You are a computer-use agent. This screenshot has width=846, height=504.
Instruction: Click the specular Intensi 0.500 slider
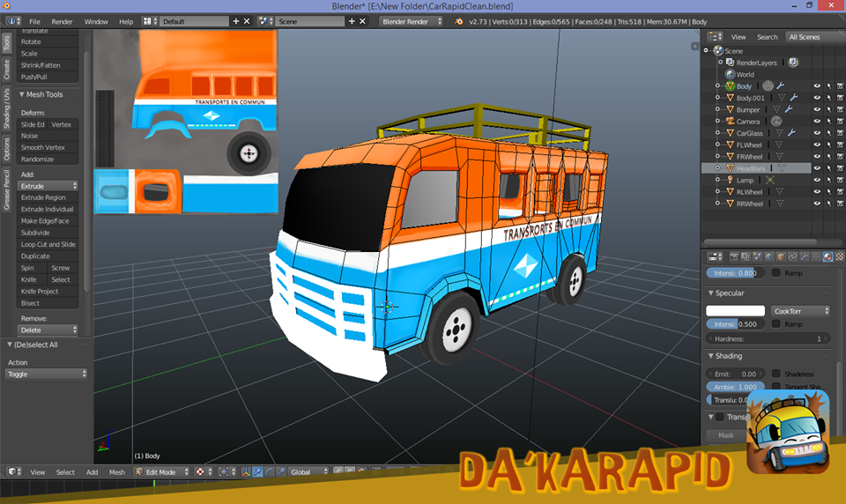click(735, 323)
